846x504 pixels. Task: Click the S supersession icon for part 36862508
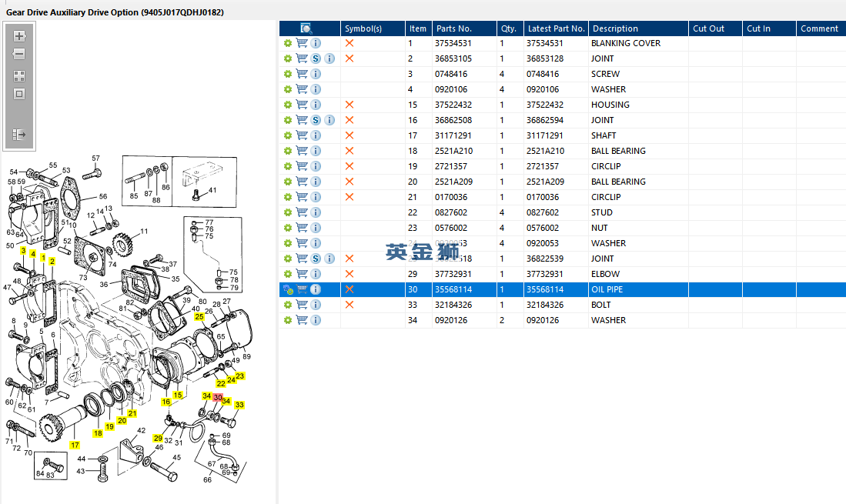[x=316, y=120]
